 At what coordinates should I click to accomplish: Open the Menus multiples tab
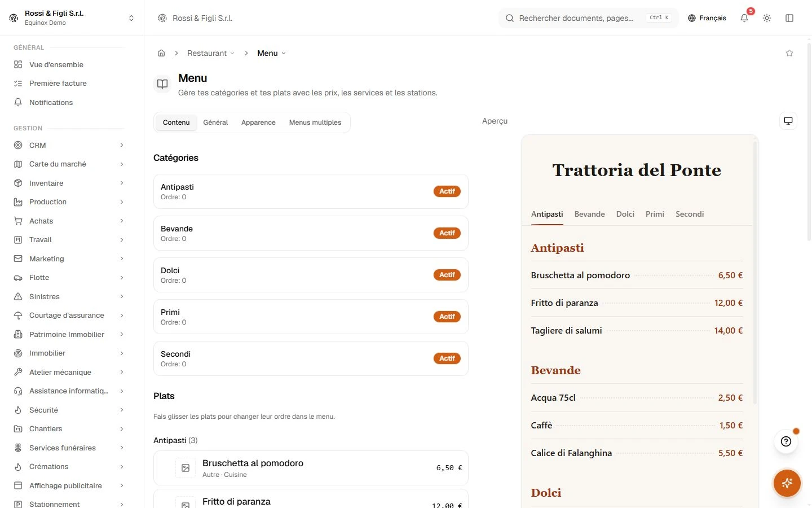[315, 122]
